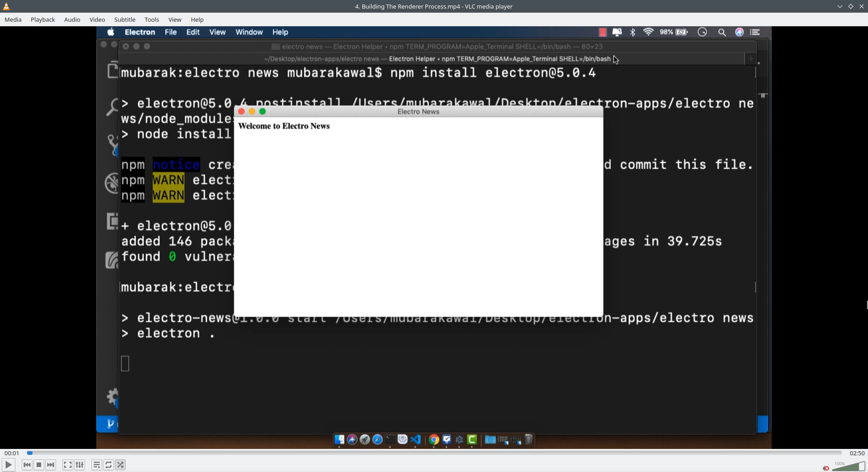Open VS Code Search sidebar icon
Viewport: 868px width, 472px height.
(x=112, y=107)
